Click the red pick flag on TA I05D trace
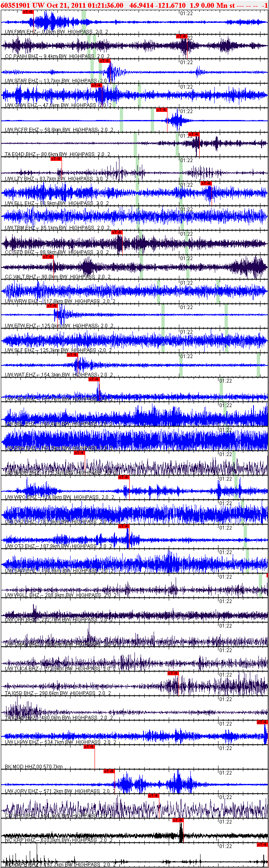Screen dimensions: 269x868 173,673
